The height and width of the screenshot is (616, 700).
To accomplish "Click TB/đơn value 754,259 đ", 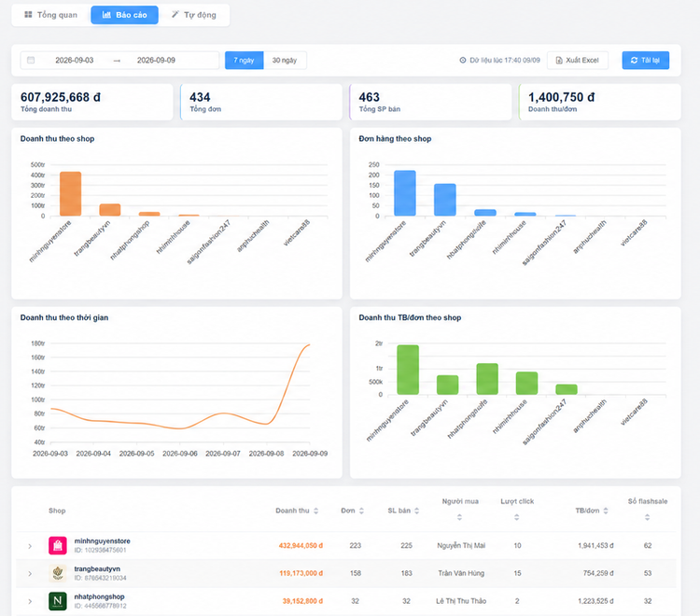I will tap(598, 573).
